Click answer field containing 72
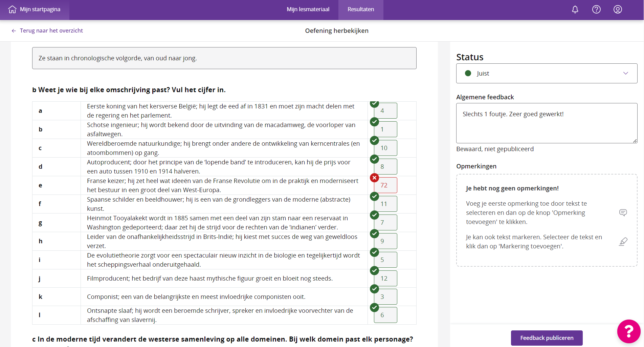The width and height of the screenshot is (644, 347). (x=385, y=185)
